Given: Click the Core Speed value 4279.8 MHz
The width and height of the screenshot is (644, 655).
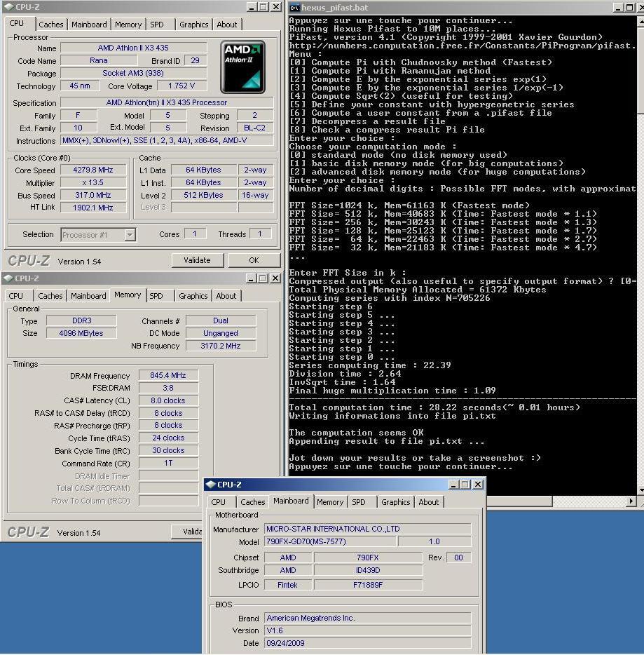Looking at the screenshot, I should click(93, 170).
